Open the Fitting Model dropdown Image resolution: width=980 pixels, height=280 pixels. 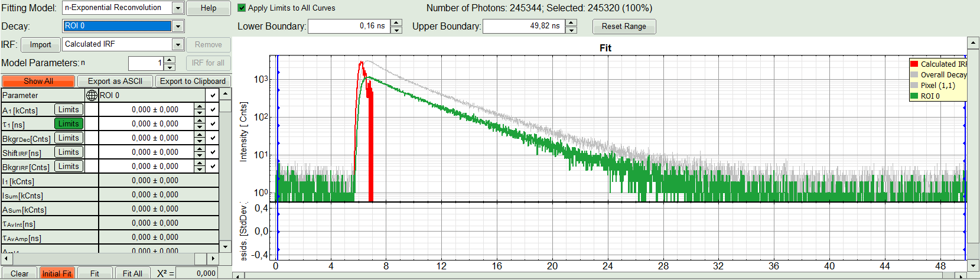pos(178,8)
